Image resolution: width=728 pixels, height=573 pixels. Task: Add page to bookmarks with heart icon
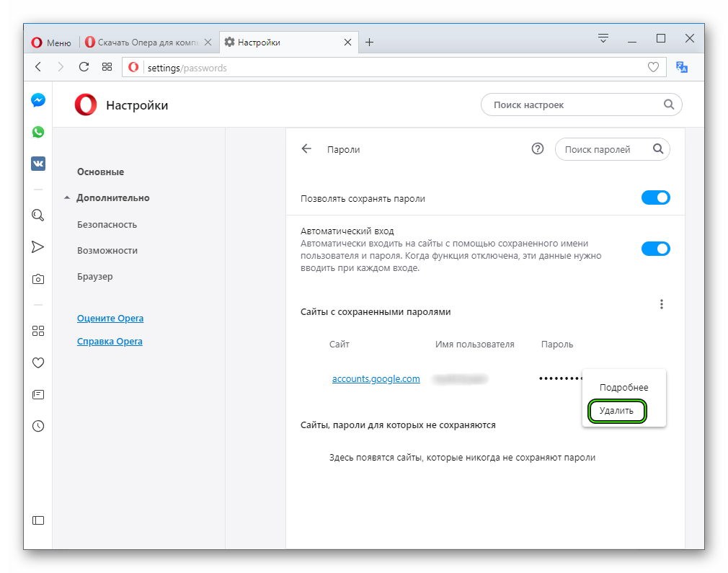pos(653,67)
